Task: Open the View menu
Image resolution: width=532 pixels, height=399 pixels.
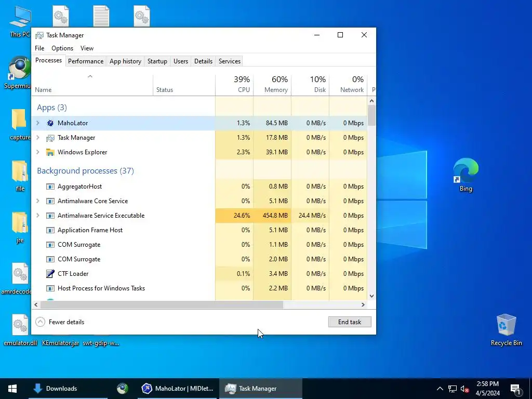Action: (x=87, y=48)
